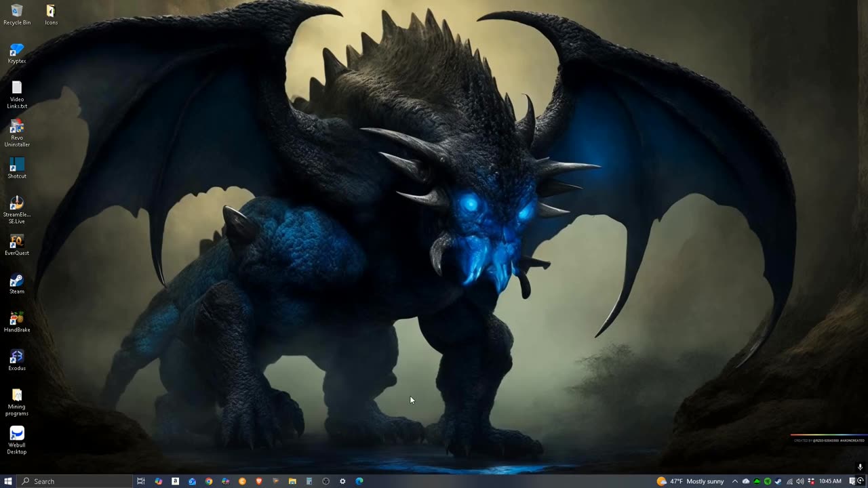Launch Google Chrome from the taskbar
The width and height of the screenshot is (868, 488).
tap(209, 481)
